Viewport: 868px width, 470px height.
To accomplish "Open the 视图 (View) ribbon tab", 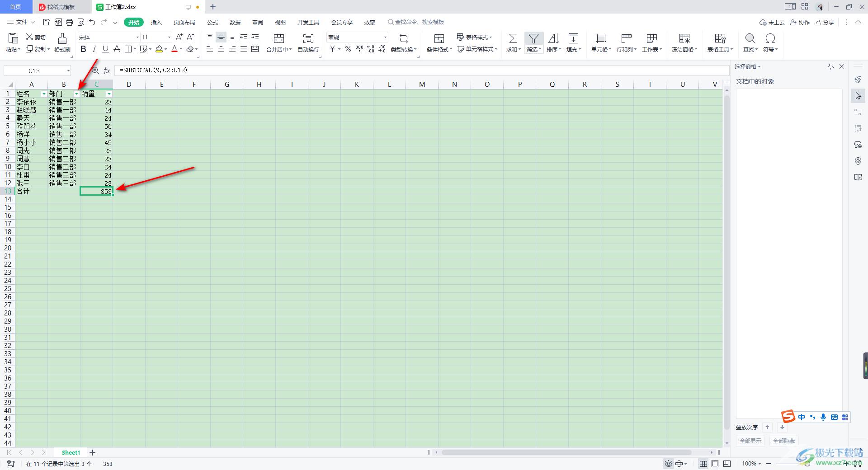I will point(280,22).
